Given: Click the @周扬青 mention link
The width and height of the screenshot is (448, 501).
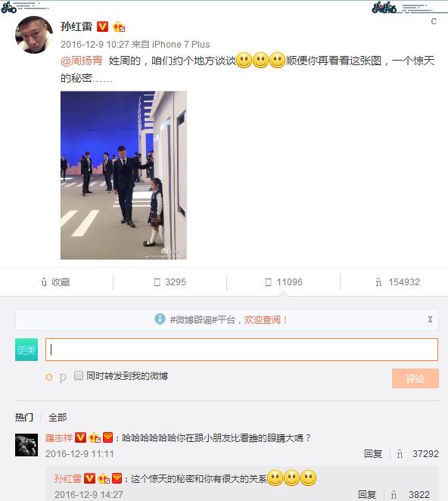Looking at the screenshot, I should [82, 61].
